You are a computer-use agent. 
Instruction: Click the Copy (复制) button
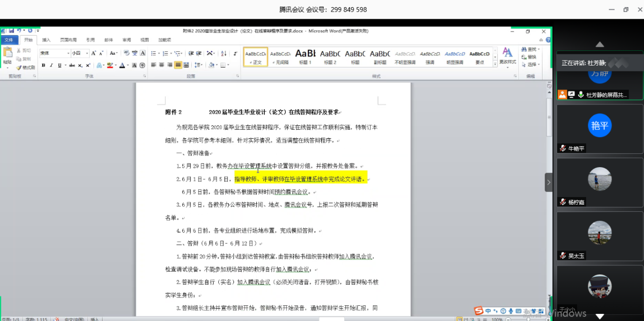[24, 59]
